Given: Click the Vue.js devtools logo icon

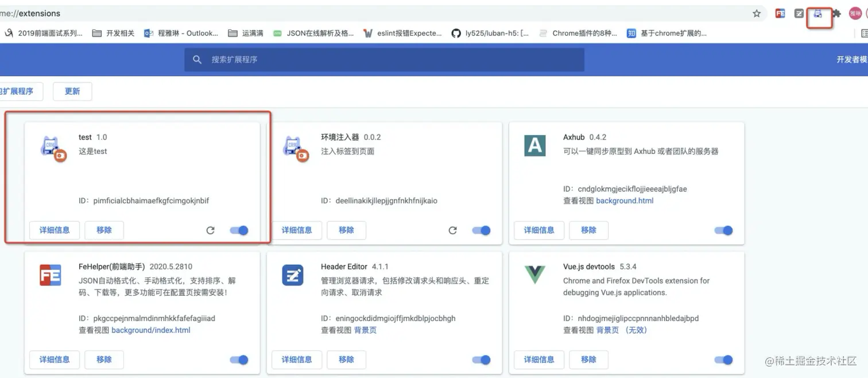Looking at the screenshot, I should point(535,275).
